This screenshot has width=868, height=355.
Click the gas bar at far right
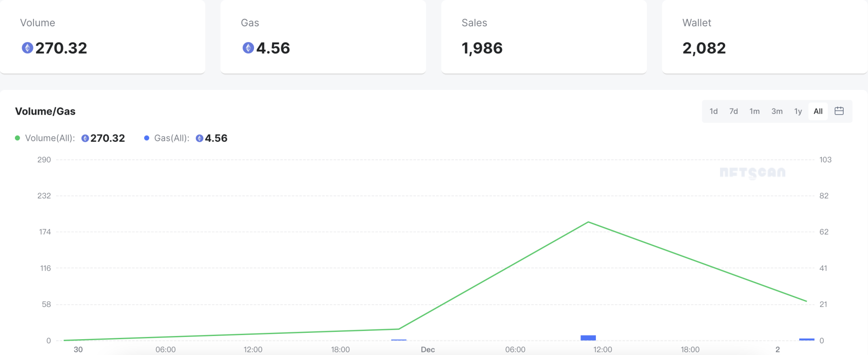(x=807, y=339)
